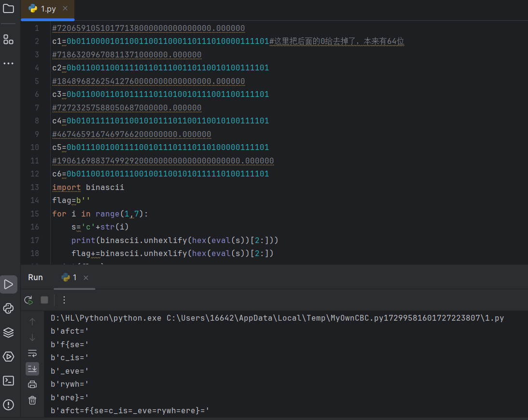Click the 'flag=b''' assignment line
Viewport: 528px width, 420px height.
pyautogui.click(x=71, y=200)
